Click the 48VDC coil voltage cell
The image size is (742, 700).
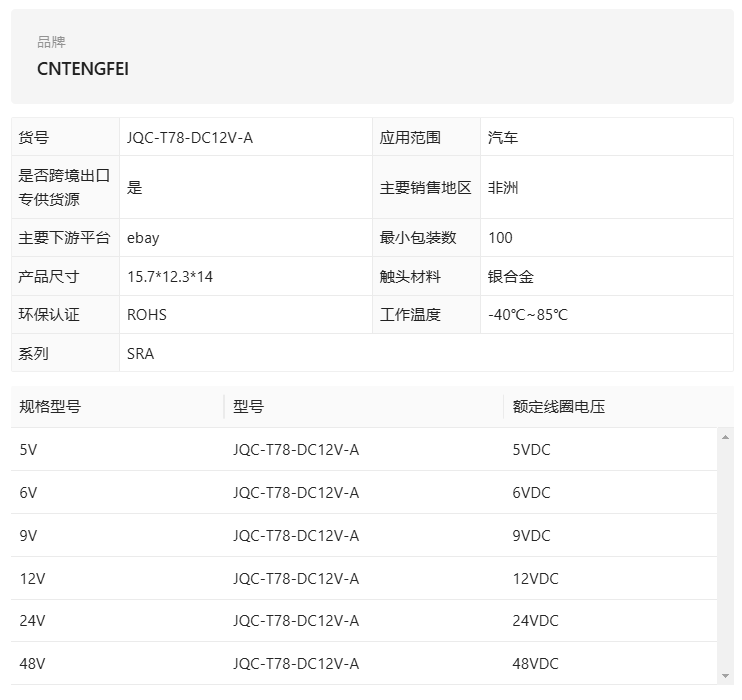point(536,664)
